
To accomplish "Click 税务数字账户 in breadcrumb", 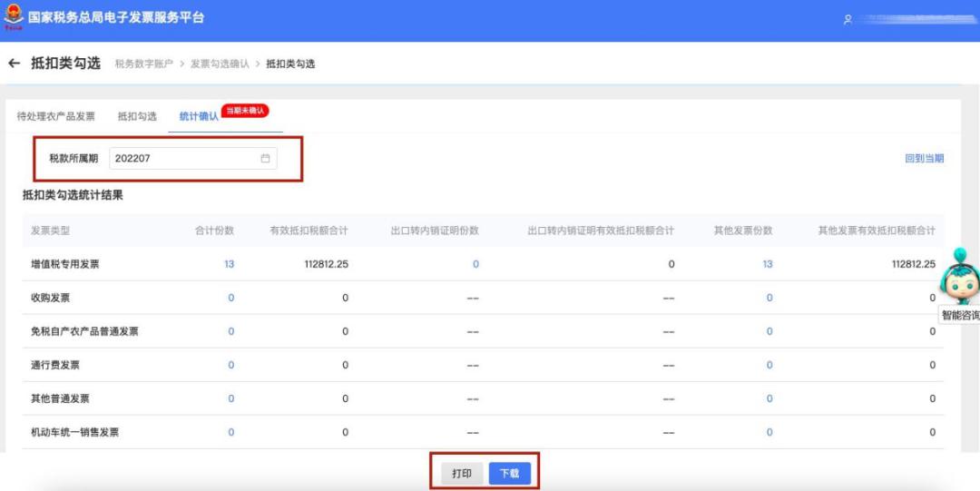I will coord(145,64).
